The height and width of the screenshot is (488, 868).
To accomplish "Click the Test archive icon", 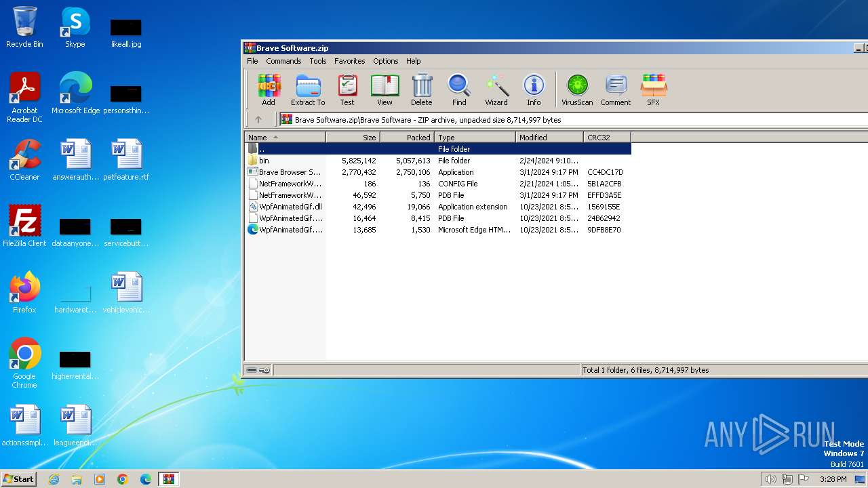I will (347, 90).
